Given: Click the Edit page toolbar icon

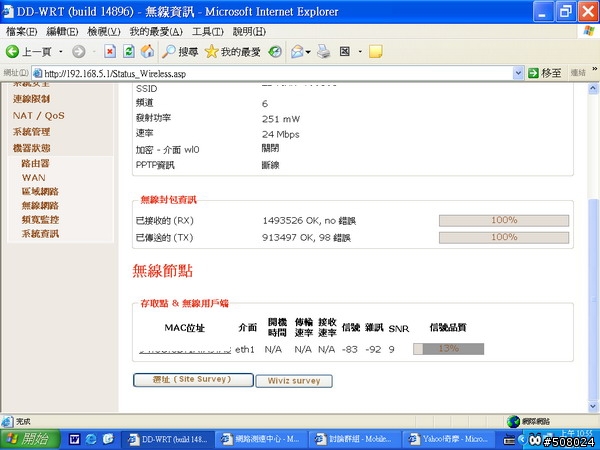Looking at the screenshot, I should point(344,51).
